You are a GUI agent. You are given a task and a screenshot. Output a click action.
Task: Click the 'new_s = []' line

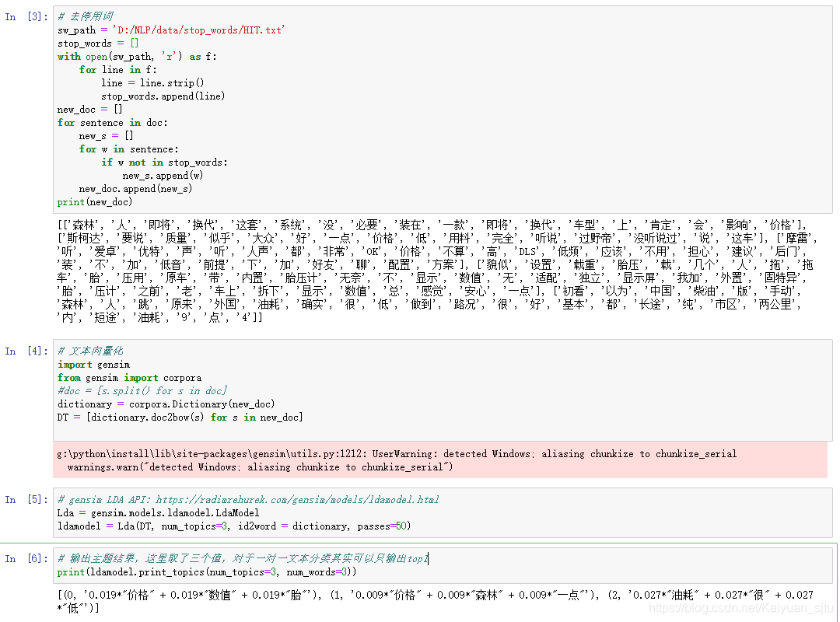point(106,135)
